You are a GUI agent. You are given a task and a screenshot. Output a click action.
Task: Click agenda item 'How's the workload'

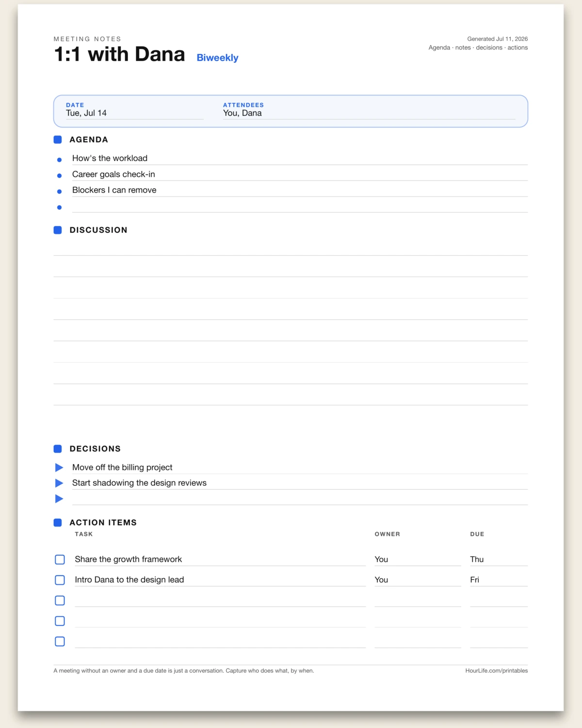(110, 158)
